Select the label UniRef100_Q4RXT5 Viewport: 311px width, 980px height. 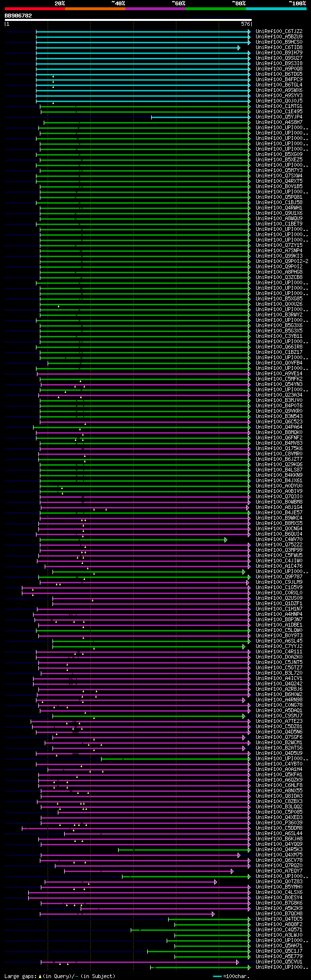pos(279,181)
